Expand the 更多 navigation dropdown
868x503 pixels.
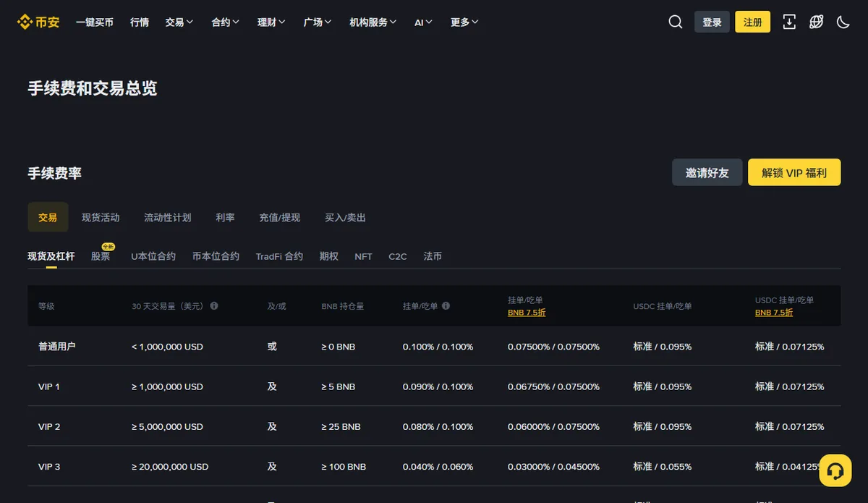pyautogui.click(x=464, y=22)
